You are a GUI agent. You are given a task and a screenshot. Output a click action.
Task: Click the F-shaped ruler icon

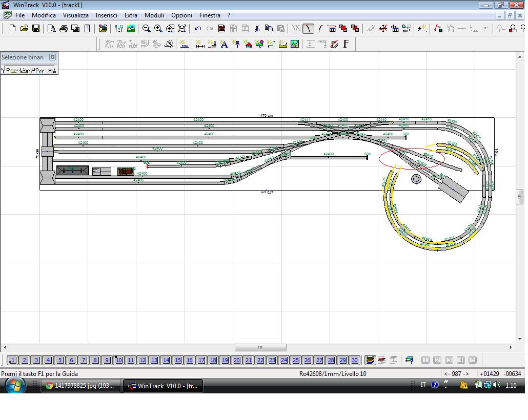[x=346, y=44]
